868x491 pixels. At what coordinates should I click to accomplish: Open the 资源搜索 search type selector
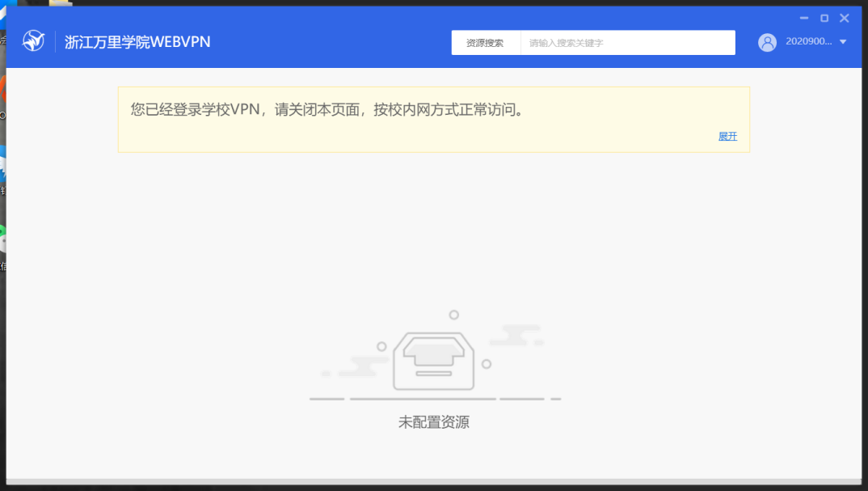click(x=485, y=43)
